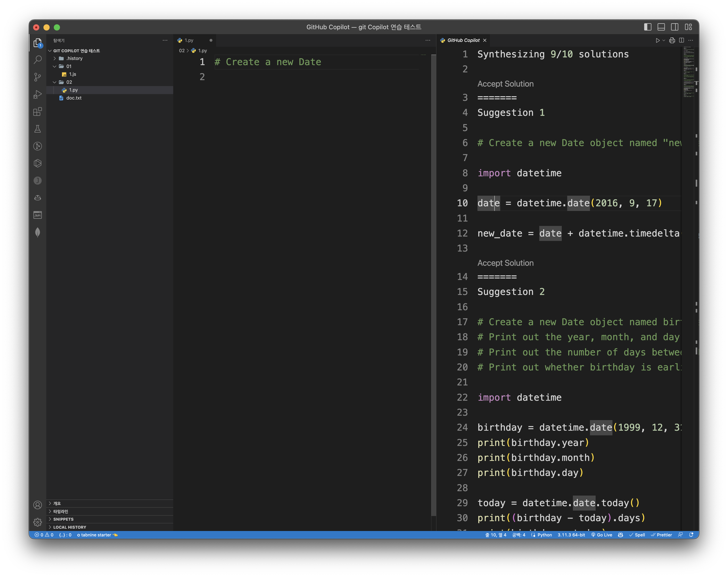Open run options dropdown arrow
728x577 pixels.
coord(664,40)
